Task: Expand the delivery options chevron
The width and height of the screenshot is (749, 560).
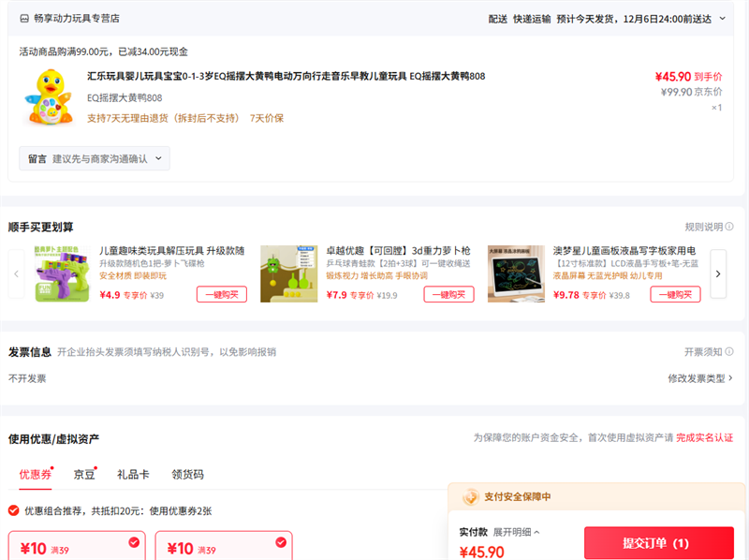Action: (x=723, y=19)
